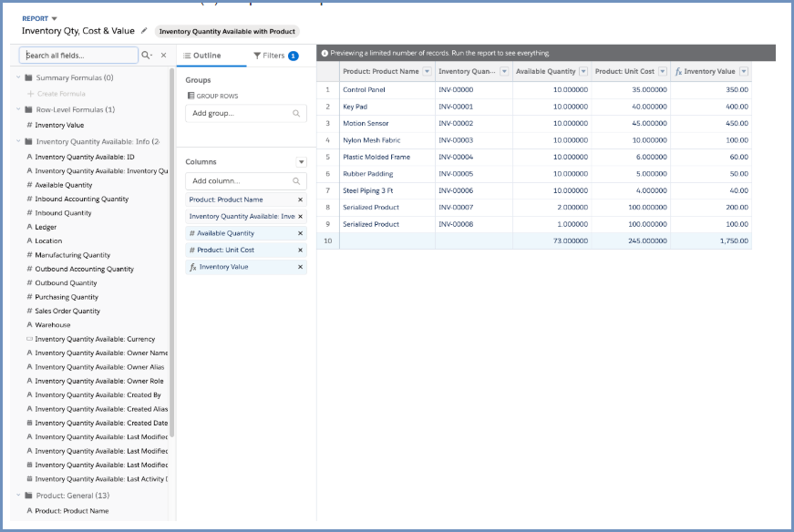Remove the Inventory Value formula column
The height and width of the screenshot is (532, 794).
[300, 267]
